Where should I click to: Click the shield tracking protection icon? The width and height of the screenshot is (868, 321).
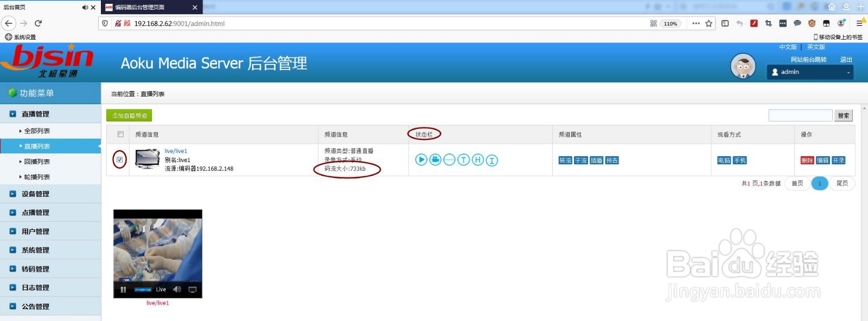tap(105, 23)
